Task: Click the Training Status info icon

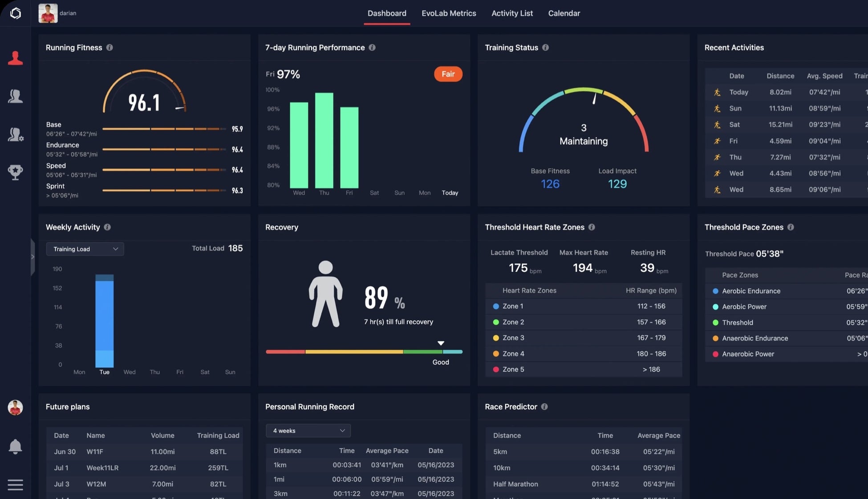Action: [x=545, y=48]
